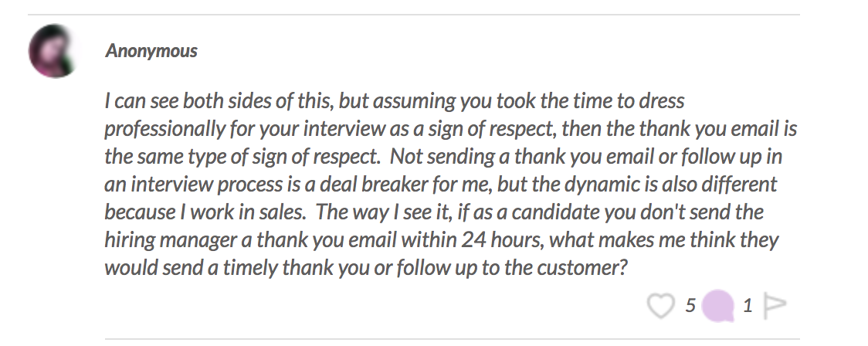The image size is (868, 346).
Task: Click the divider line below the comment
Action: tap(453, 339)
